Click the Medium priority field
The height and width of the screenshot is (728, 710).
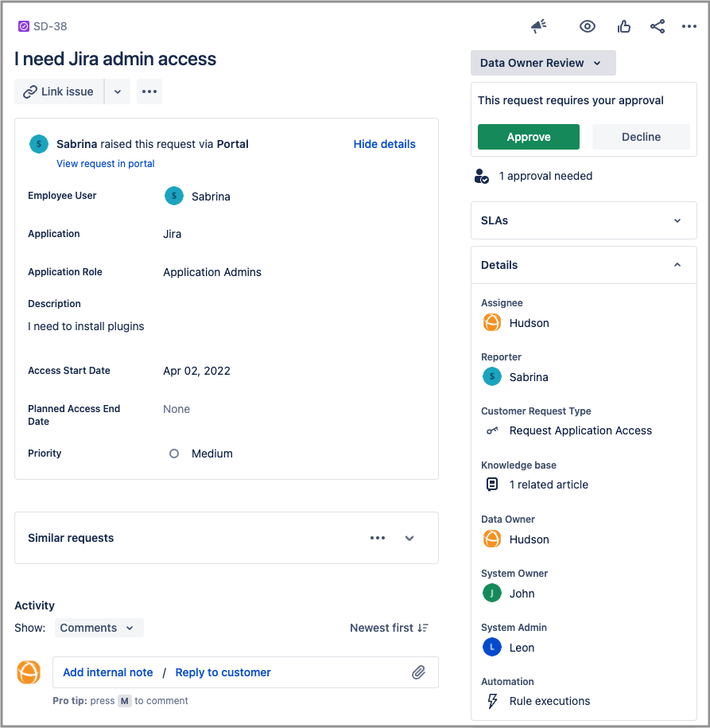[211, 454]
